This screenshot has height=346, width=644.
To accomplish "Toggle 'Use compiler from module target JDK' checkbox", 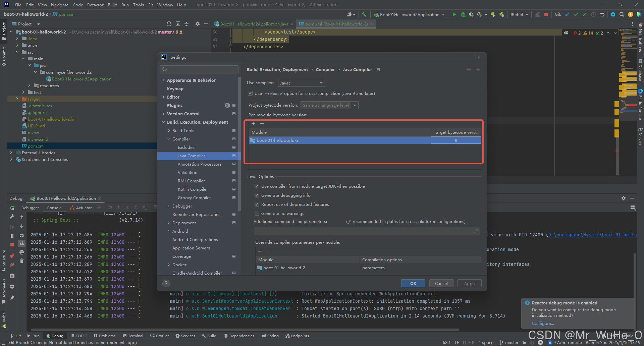I will point(257,186).
